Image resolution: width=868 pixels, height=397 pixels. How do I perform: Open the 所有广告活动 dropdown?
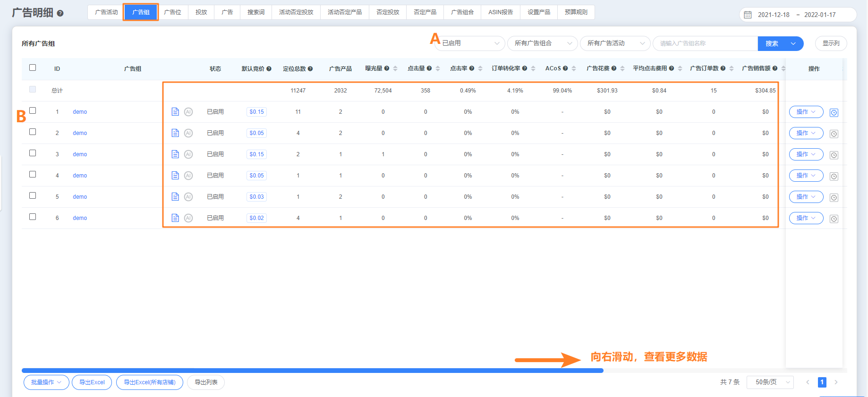tap(615, 43)
